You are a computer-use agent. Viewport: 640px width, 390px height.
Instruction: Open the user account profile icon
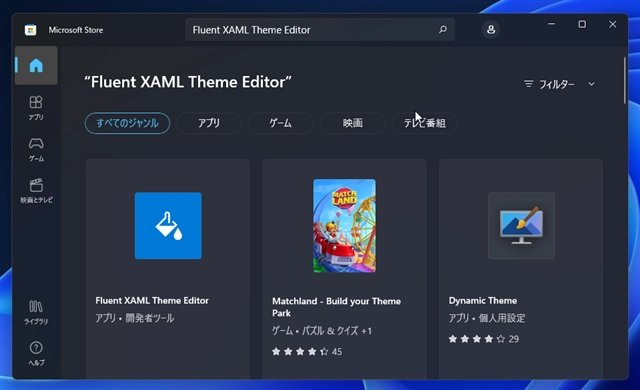coord(491,29)
